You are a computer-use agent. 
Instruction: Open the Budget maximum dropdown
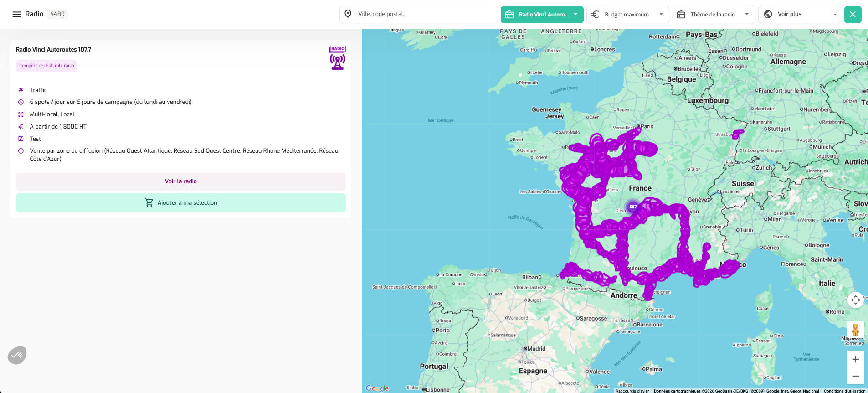pyautogui.click(x=627, y=15)
